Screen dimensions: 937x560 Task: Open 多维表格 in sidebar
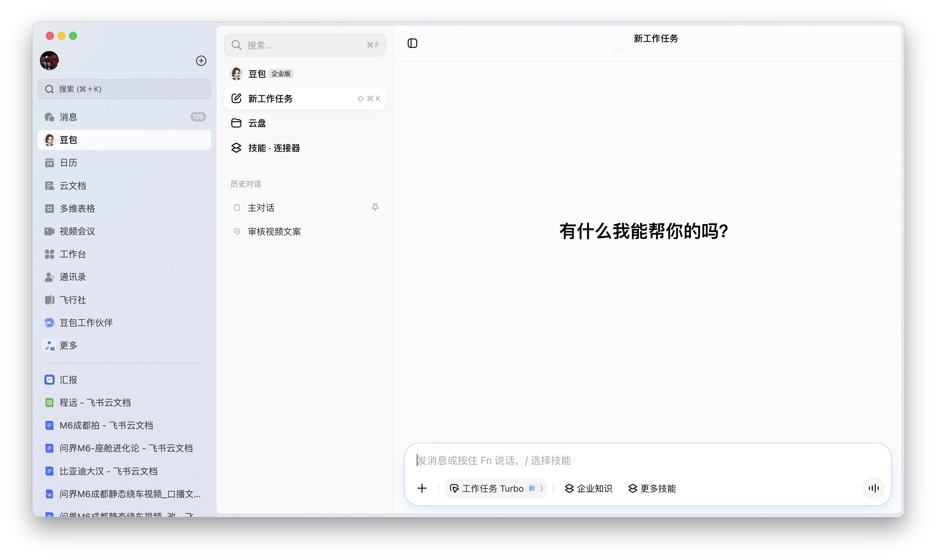(124, 208)
